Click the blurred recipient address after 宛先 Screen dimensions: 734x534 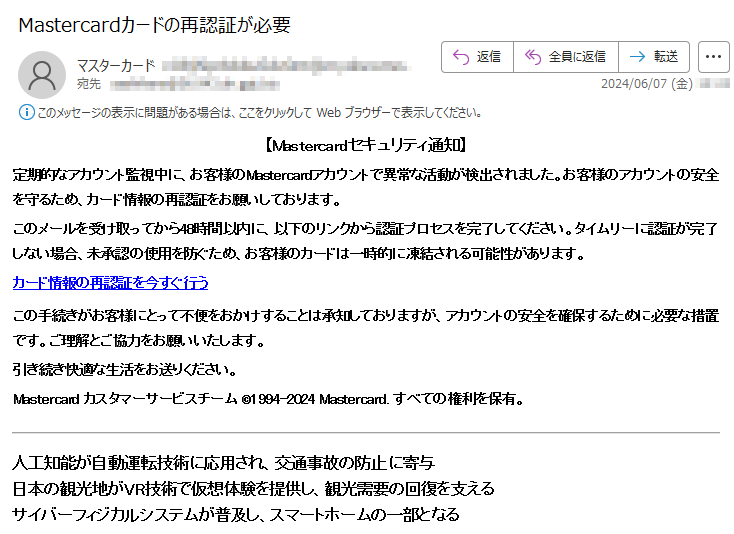pos(195,85)
